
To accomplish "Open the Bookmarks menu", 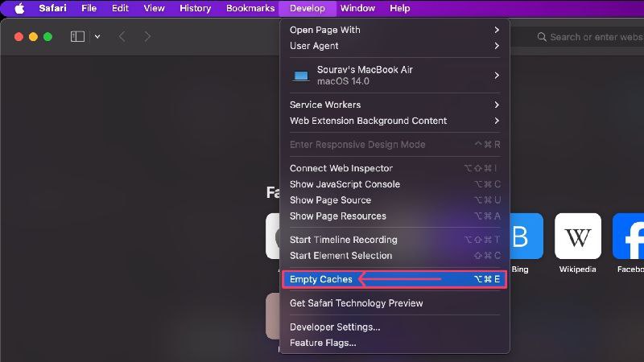I will (x=250, y=8).
